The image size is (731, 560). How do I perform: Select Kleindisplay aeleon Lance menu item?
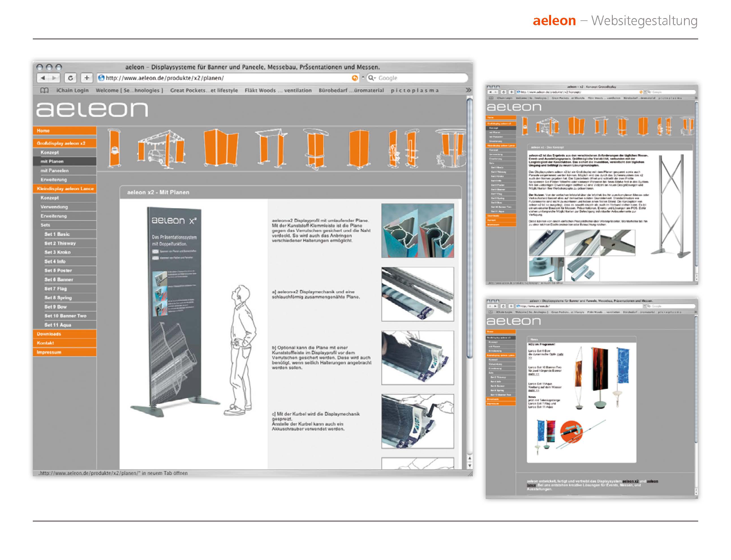pos(65,189)
